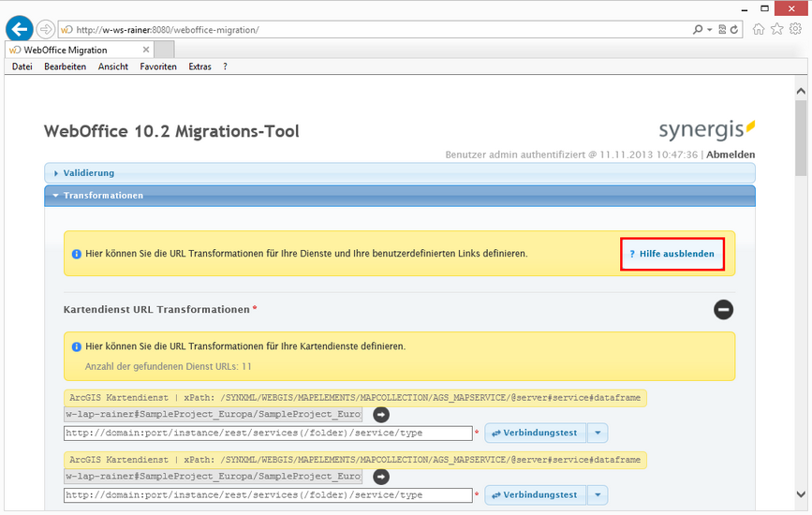
Task: Expand the Validierung section
Action: 400,173
